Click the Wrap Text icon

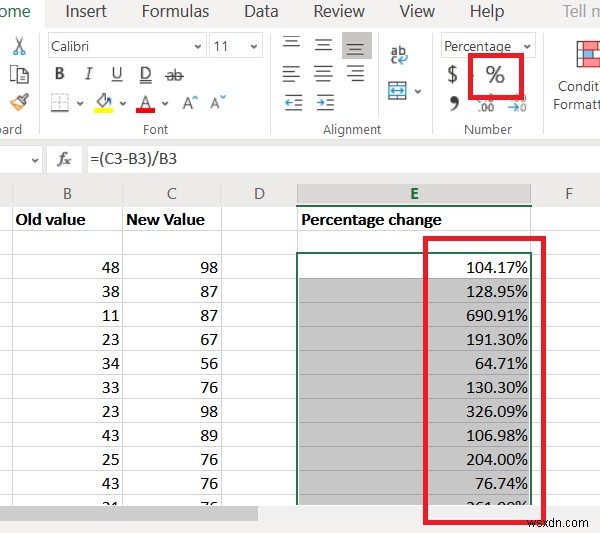tap(399, 55)
